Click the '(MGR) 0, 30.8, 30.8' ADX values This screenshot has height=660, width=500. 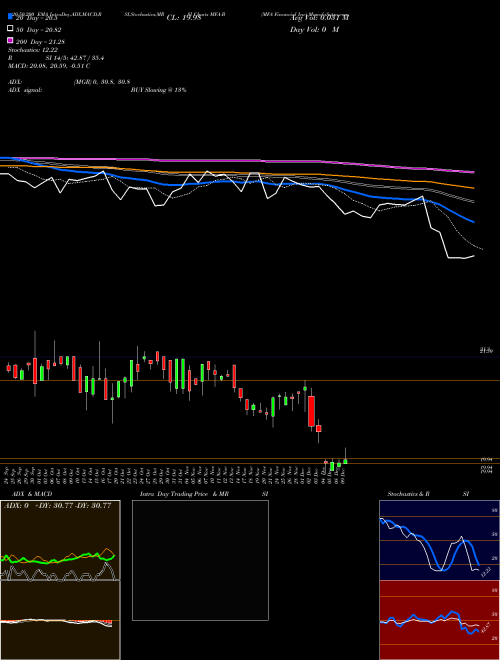pyautogui.click(x=101, y=82)
